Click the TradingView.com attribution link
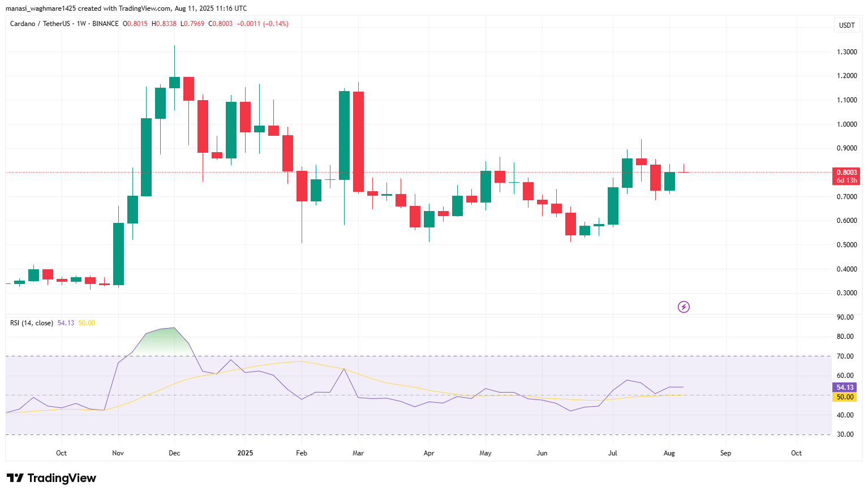The height and width of the screenshot is (495, 868). click(145, 8)
